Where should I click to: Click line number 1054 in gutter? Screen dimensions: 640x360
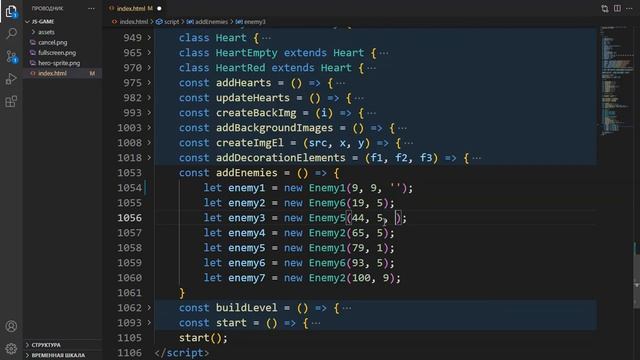pos(129,188)
